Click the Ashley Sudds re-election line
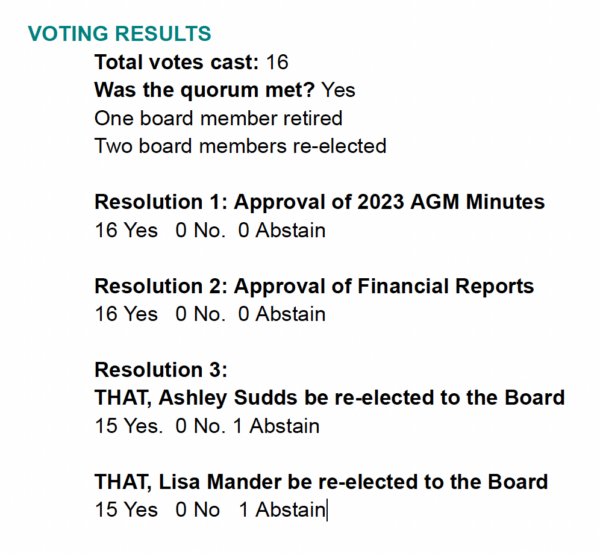 330,398
